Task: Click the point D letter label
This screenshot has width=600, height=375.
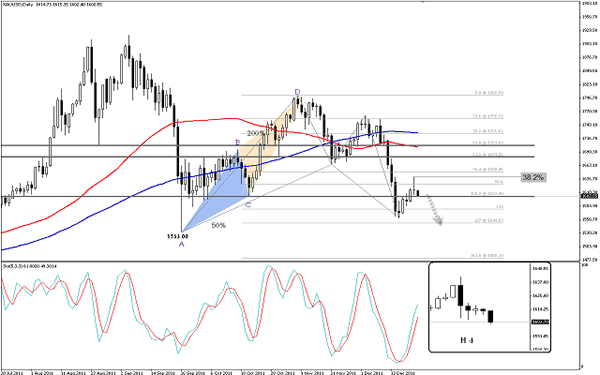Action: [x=297, y=92]
